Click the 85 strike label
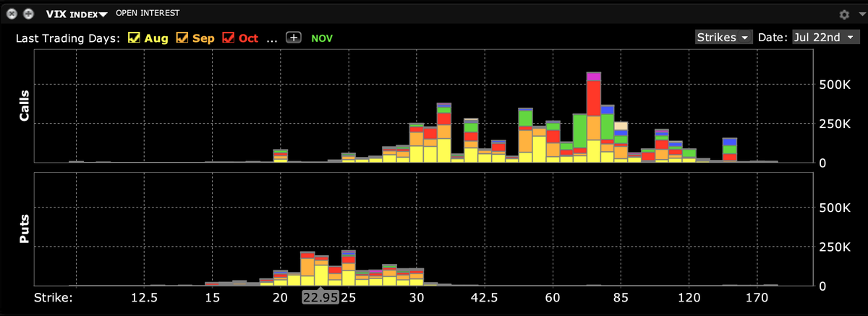The width and height of the screenshot is (868, 316). [621, 297]
